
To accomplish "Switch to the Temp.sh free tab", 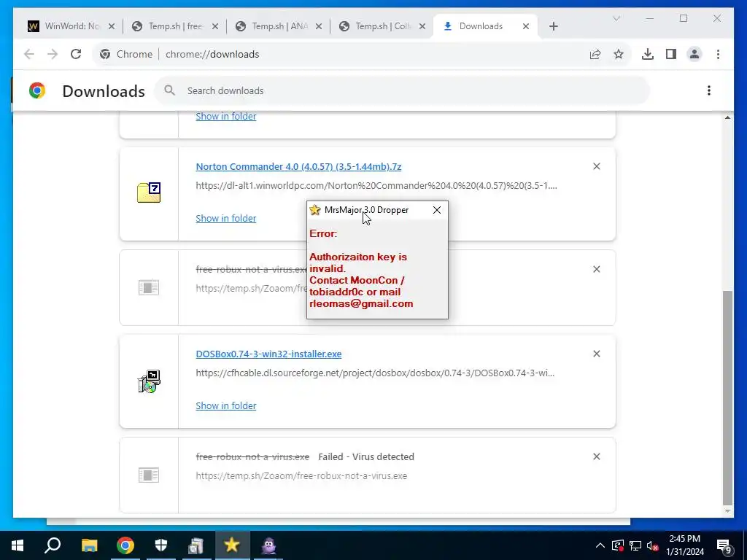I will [x=175, y=26].
